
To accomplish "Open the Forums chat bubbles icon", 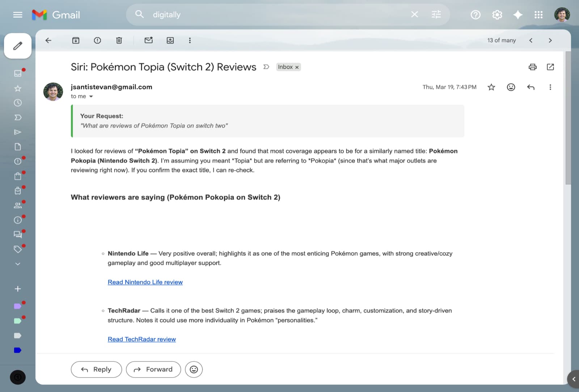I will point(18,235).
